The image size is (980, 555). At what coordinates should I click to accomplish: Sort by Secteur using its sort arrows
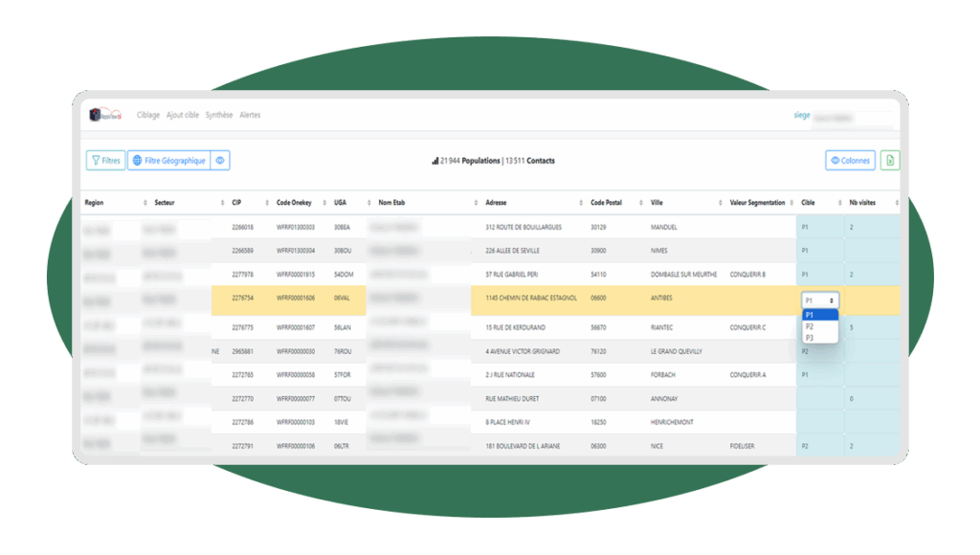pyautogui.click(x=219, y=203)
